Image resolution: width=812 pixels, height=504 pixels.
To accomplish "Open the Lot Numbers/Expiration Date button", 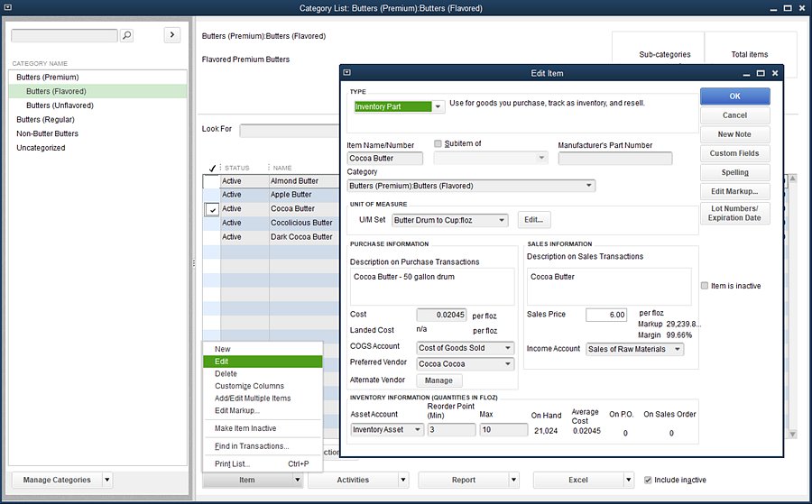I will coord(734,214).
